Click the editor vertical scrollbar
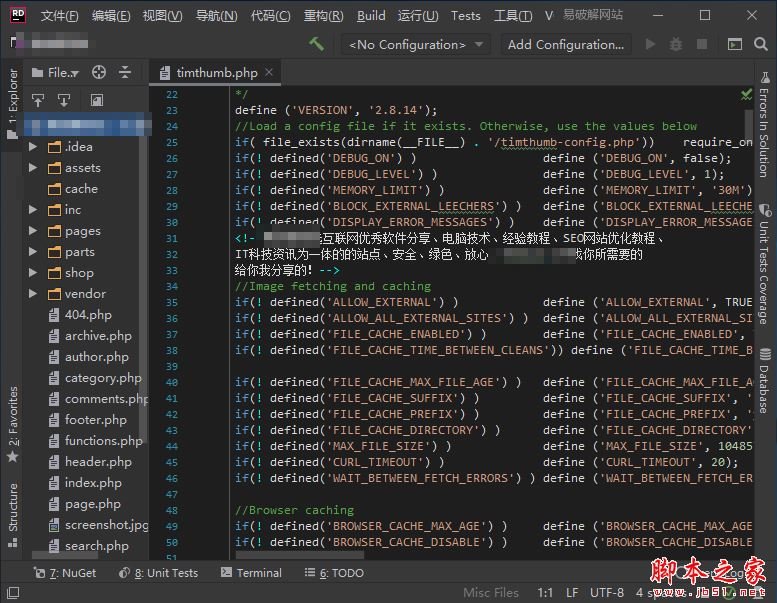 [x=748, y=129]
